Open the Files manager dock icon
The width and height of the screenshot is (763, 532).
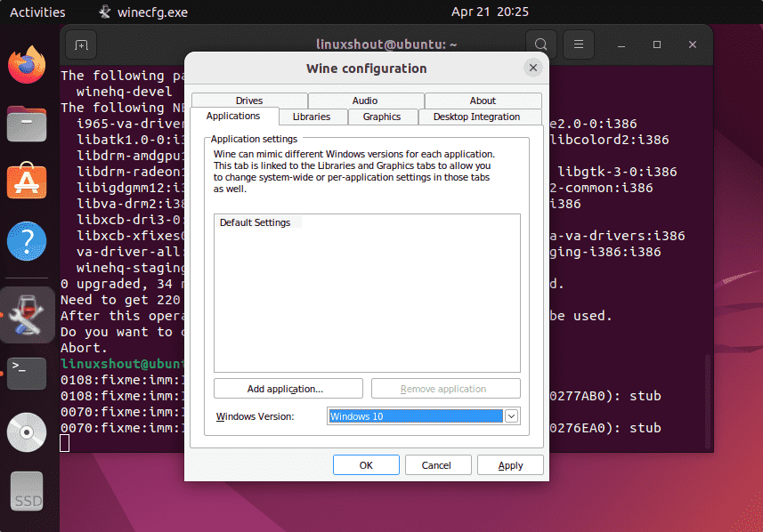[27, 124]
